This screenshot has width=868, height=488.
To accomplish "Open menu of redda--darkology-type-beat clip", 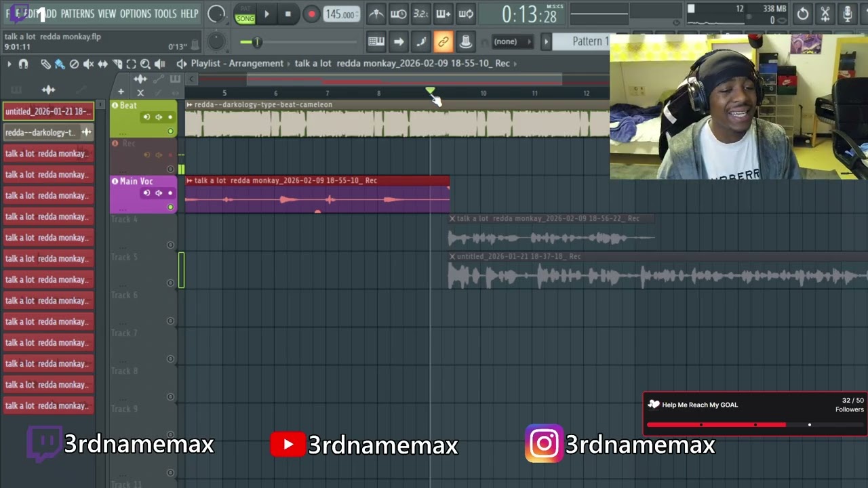I will [x=189, y=105].
